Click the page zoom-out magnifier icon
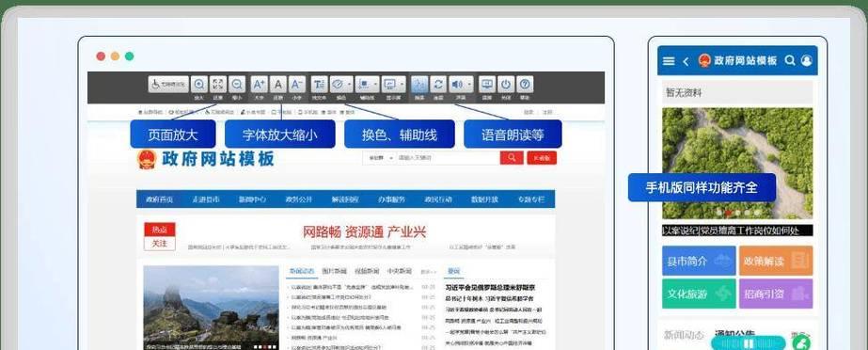The width and height of the screenshot is (868, 350). pyautogui.click(x=237, y=84)
